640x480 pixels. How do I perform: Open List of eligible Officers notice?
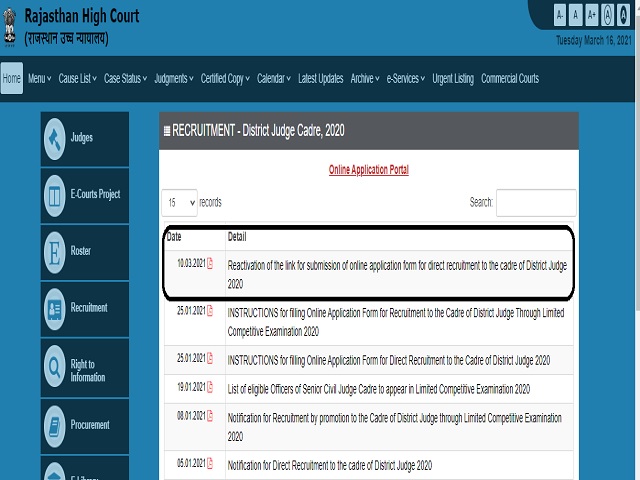[379, 389]
